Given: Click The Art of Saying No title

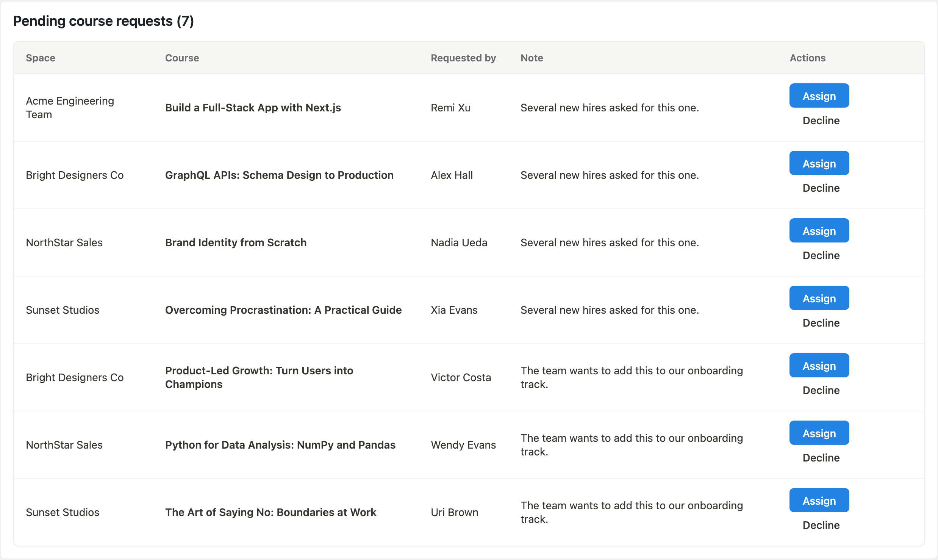Looking at the screenshot, I should (270, 512).
